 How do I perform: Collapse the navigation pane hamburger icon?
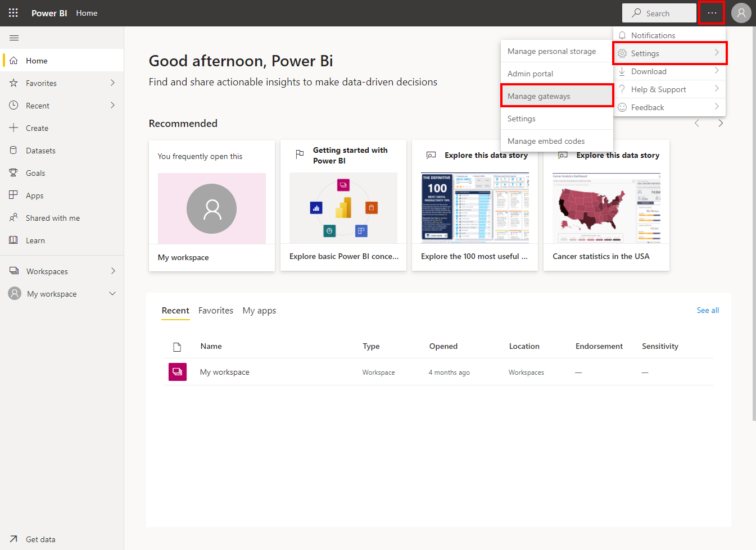pos(14,38)
